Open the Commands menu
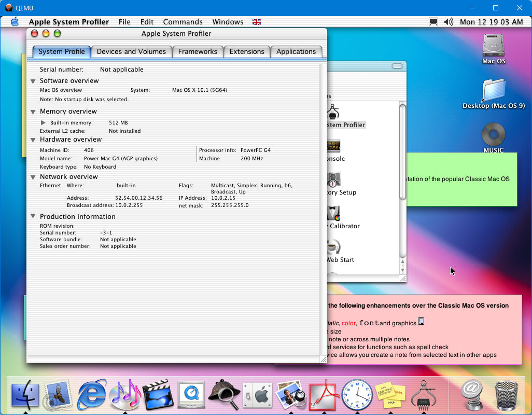This screenshot has width=532, height=415. (x=183, y=22)
